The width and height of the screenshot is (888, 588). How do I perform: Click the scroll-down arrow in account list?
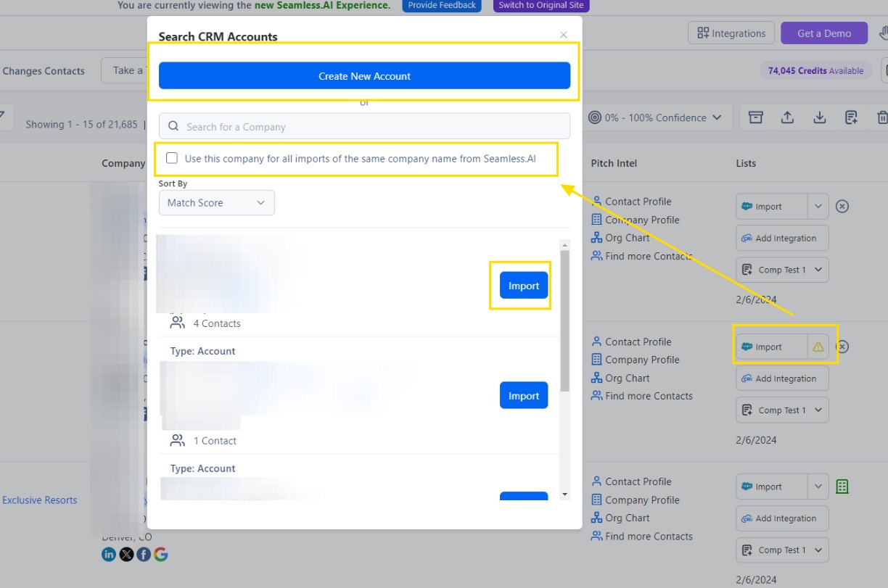coord(565,494)
